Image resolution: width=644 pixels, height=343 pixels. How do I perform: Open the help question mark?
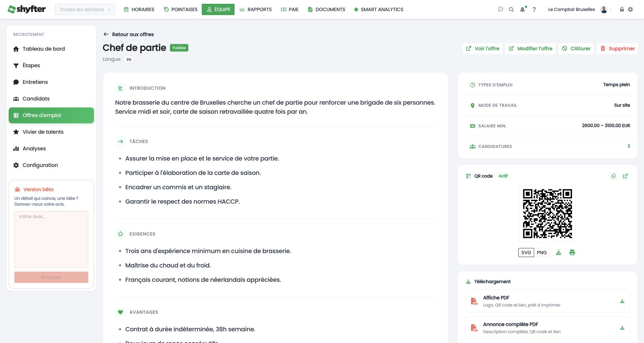click(534, 9)
